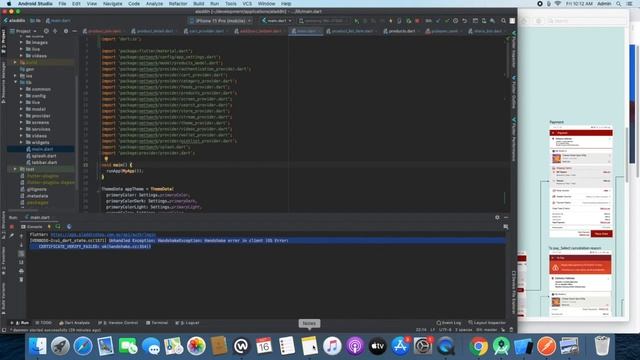Screen dimensions: 640x360
Task: Click the Console tab in Run panel
Action: click(32, 227)
